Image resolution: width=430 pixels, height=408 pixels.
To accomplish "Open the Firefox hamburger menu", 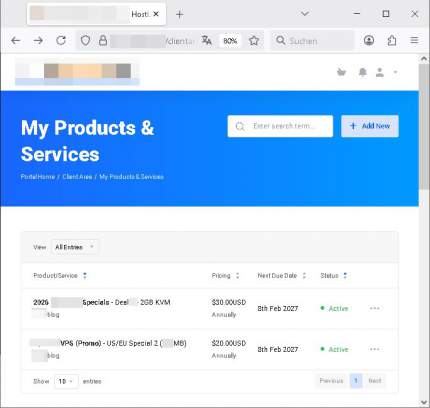I will point(414,41).
